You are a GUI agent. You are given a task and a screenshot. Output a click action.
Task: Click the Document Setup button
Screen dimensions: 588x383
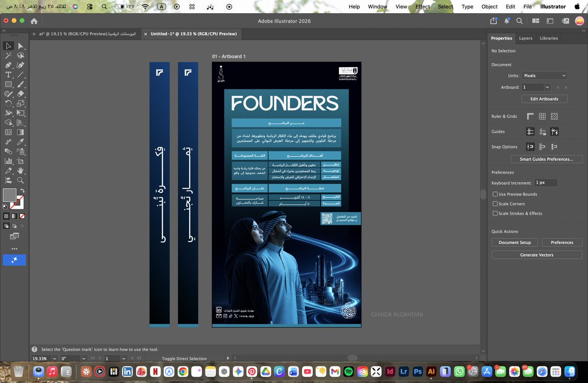(x=514, y=243)
